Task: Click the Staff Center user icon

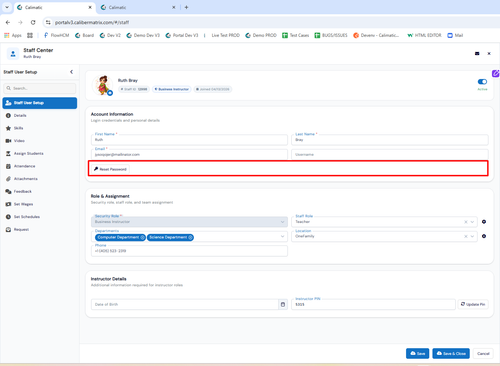Action: tap(13, 53)
